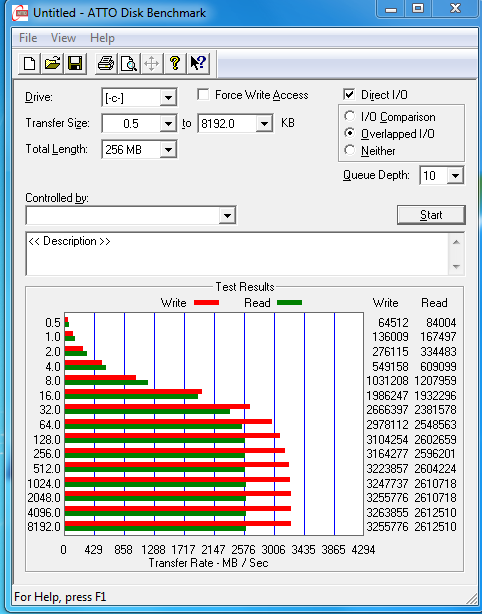Click the window resize grip corner
482x614 pixels.
point(473,599)
